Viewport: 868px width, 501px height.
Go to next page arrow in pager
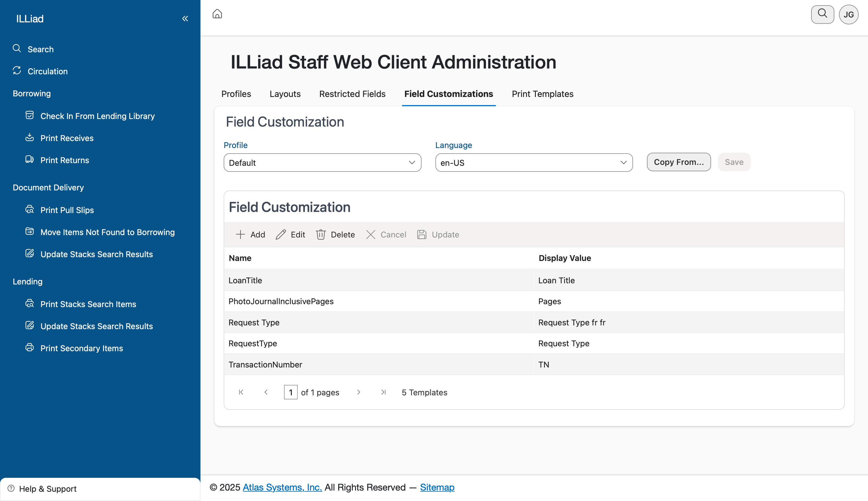358,392
